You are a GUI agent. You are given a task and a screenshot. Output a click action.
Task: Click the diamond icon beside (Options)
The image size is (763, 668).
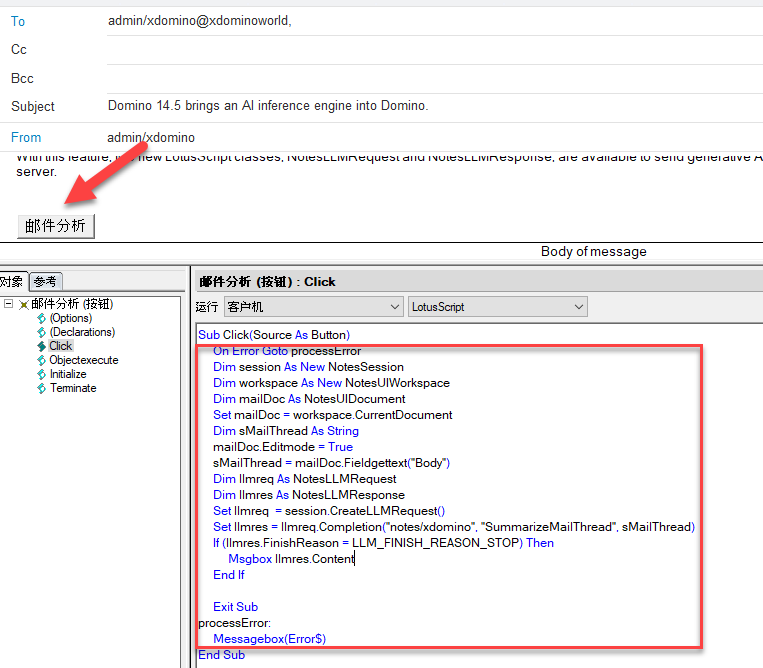[x=41, y=319]
